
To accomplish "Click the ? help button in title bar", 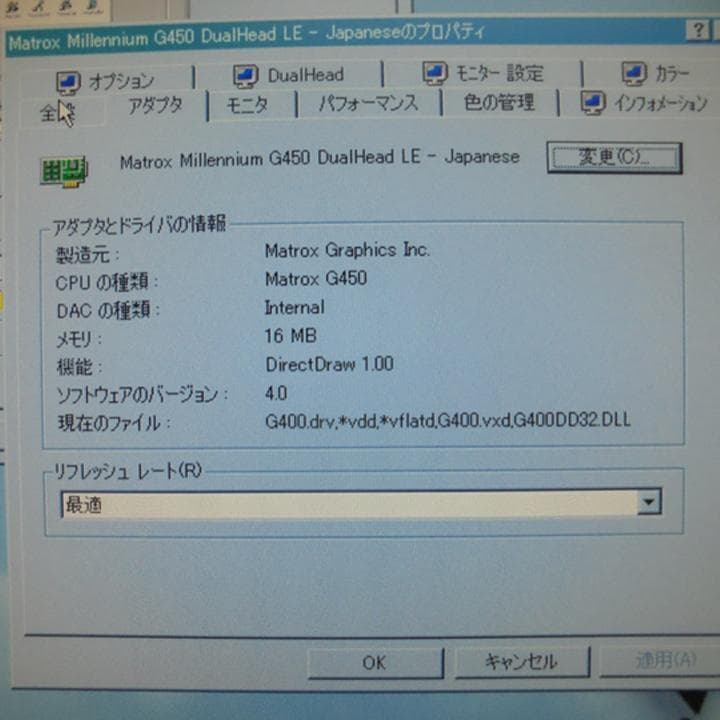I will [698, 31].
